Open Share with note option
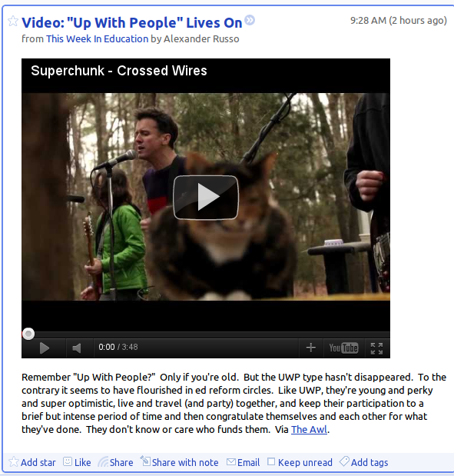Image resolution: width=454 pixels, height=476 pixels. click(x=179, y=461)
